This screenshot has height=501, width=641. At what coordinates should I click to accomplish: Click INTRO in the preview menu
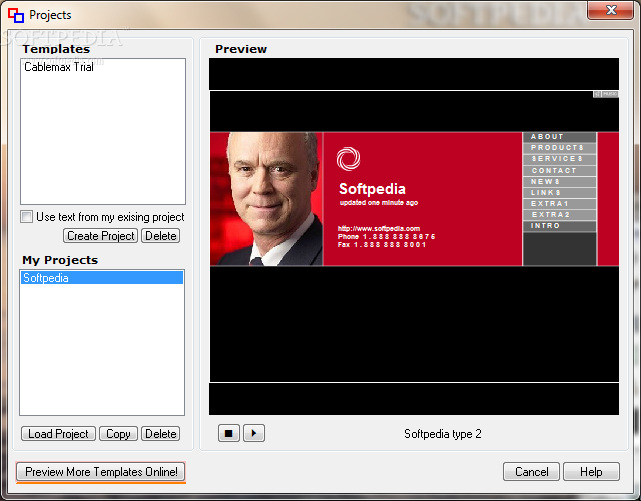559,226
